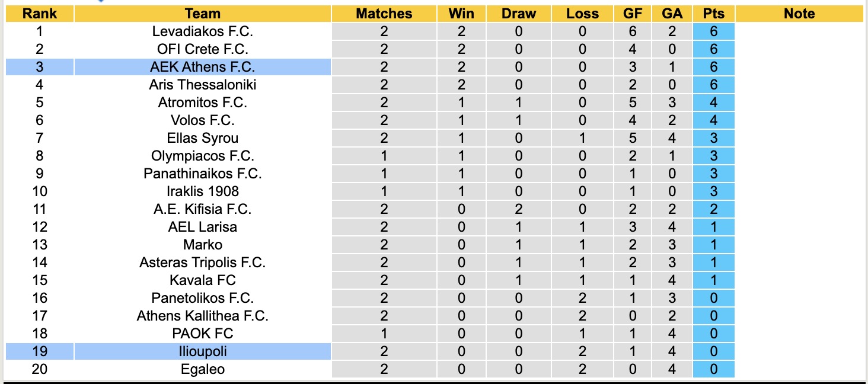Select the Iraklis 1908 team
Image resolution: width=868 pixels, height=384 pixels.
tap(202, 191)
